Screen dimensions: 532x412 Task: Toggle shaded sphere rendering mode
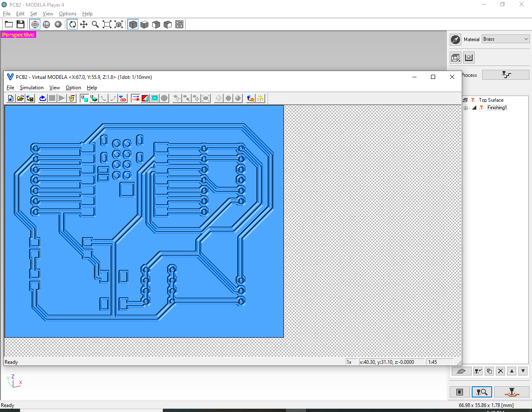58,24
